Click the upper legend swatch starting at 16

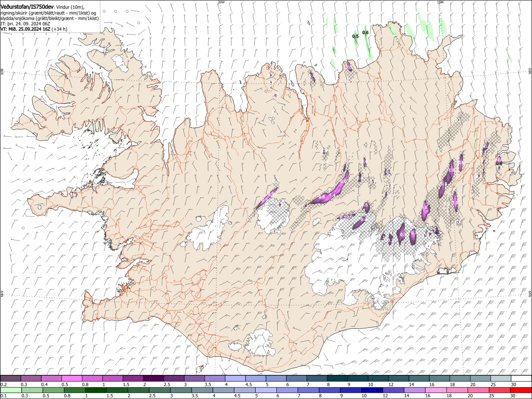(x=439, y=379)
